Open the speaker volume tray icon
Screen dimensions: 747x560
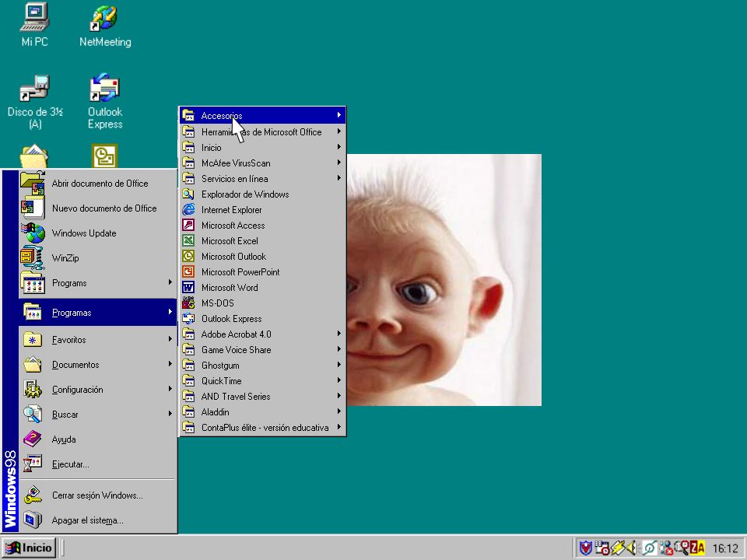[633, 548]
